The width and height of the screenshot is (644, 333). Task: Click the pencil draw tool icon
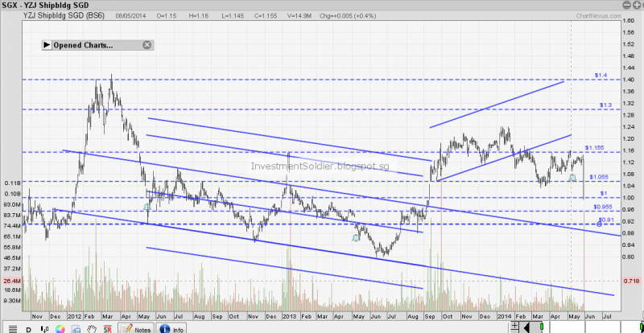(76, 328)
